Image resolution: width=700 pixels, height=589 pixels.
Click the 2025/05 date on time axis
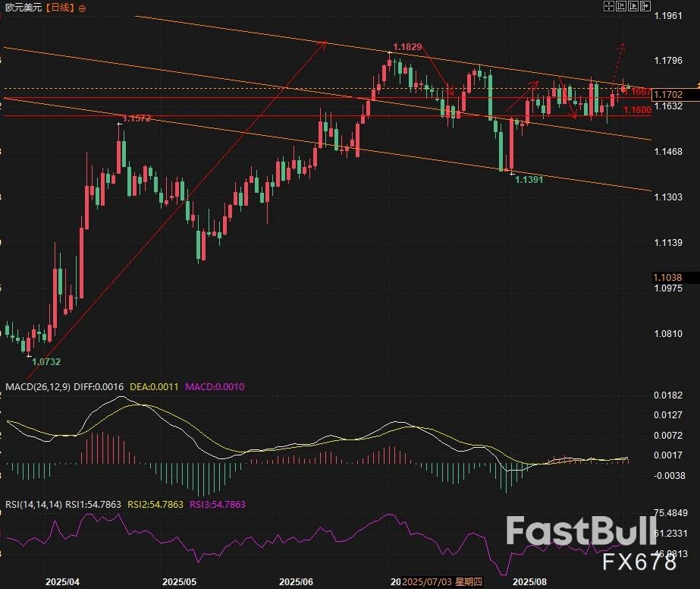(x=179, y=581)
